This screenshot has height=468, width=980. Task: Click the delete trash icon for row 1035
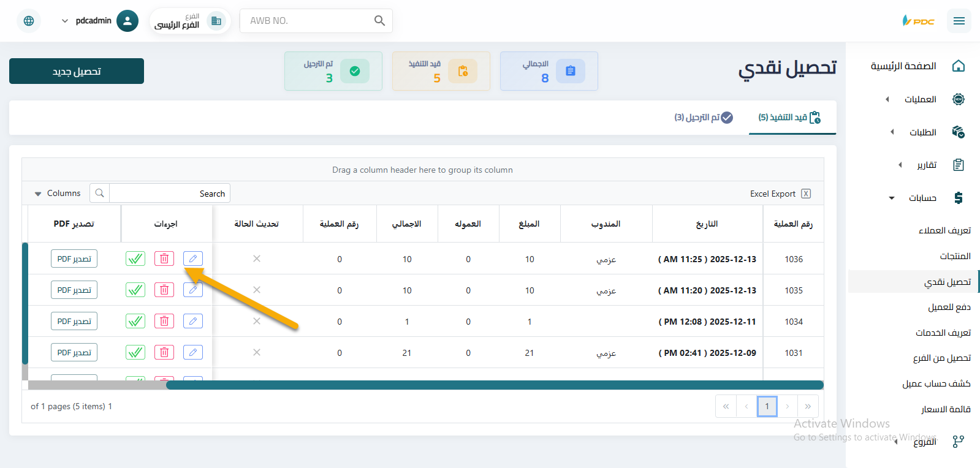tap(164, 290)
